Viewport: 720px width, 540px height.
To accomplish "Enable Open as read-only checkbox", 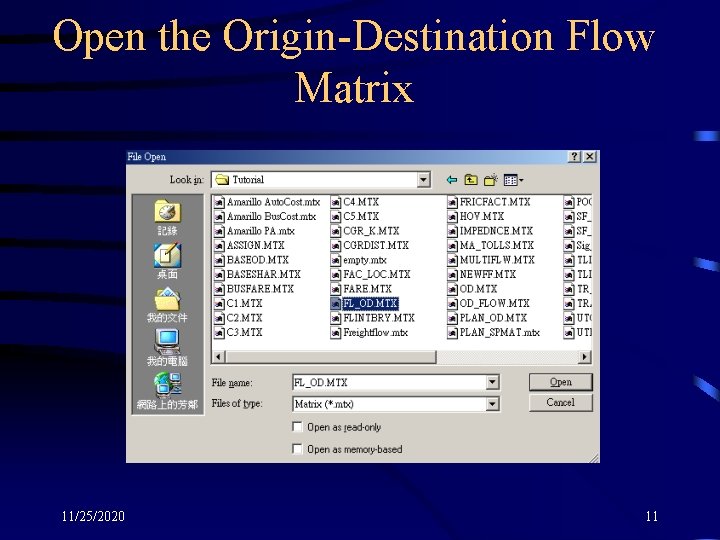I will click(297, 427).
